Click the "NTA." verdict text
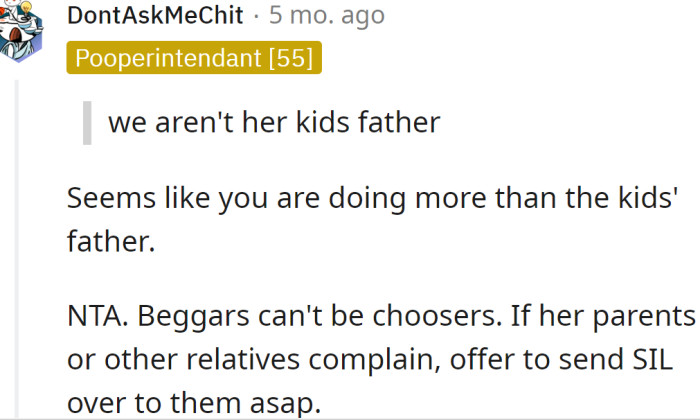Viewport: 700px width, 420px height. [96, 316]
